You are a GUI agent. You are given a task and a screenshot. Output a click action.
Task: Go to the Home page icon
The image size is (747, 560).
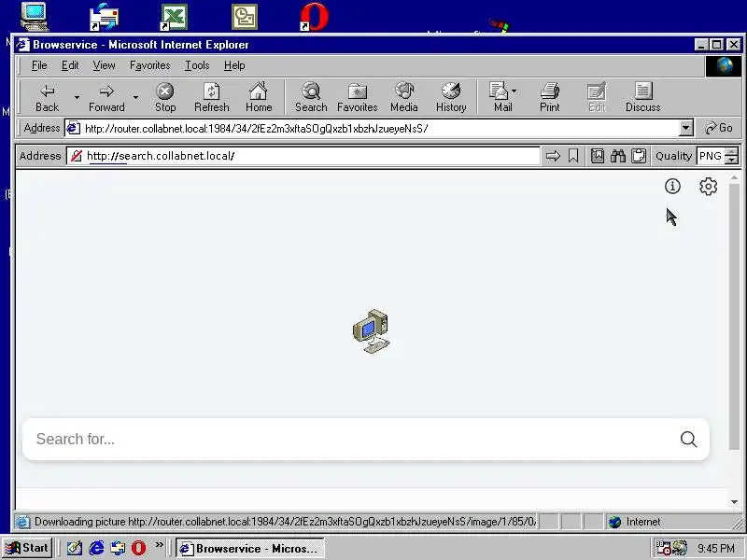click(259, 98)
